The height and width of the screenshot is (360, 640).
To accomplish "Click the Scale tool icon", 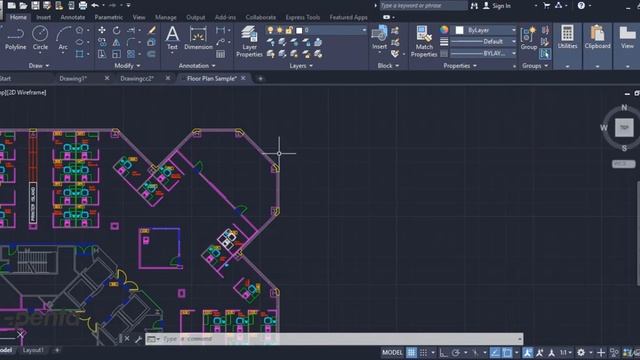I will coord(116,54).
